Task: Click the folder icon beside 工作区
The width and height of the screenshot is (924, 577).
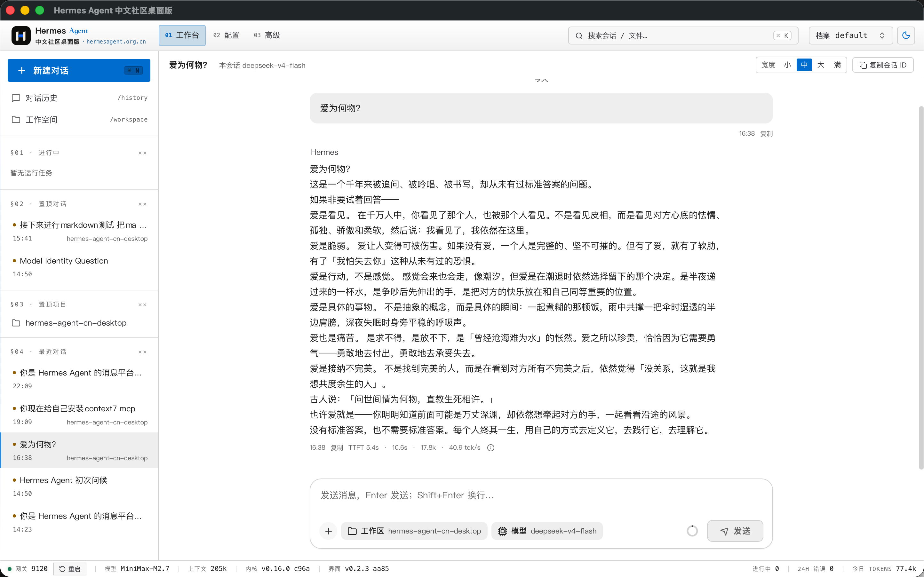Action: pos(352,531)
